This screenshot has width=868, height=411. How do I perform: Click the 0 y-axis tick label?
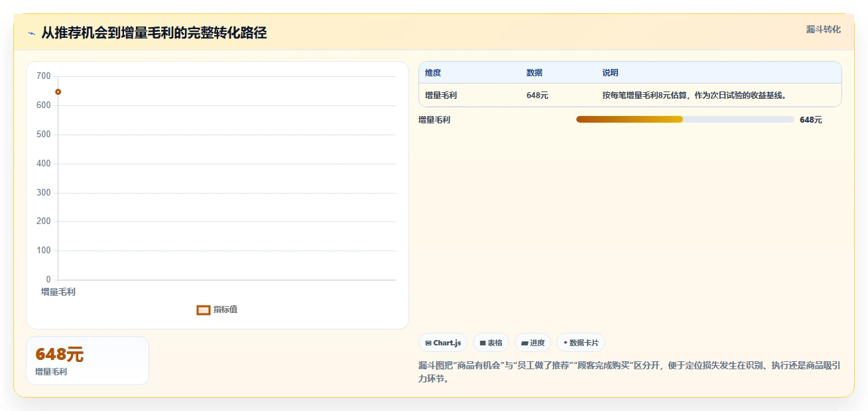[48, 280]
